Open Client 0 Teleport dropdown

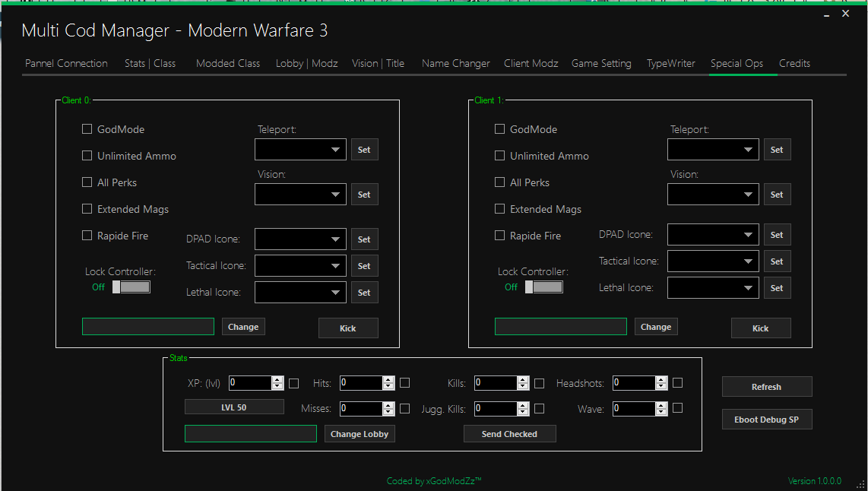click(x=300, y=150)
